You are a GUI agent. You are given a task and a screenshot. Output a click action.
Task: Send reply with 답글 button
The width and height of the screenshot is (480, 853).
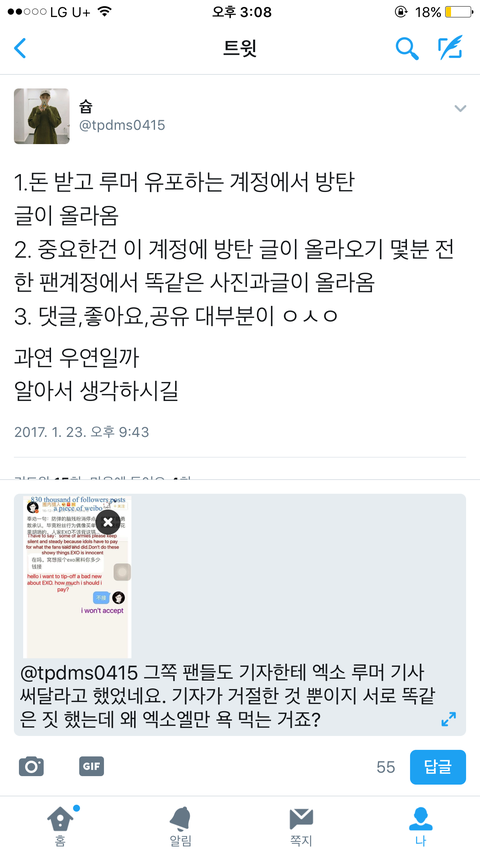[x=438, y=767]
